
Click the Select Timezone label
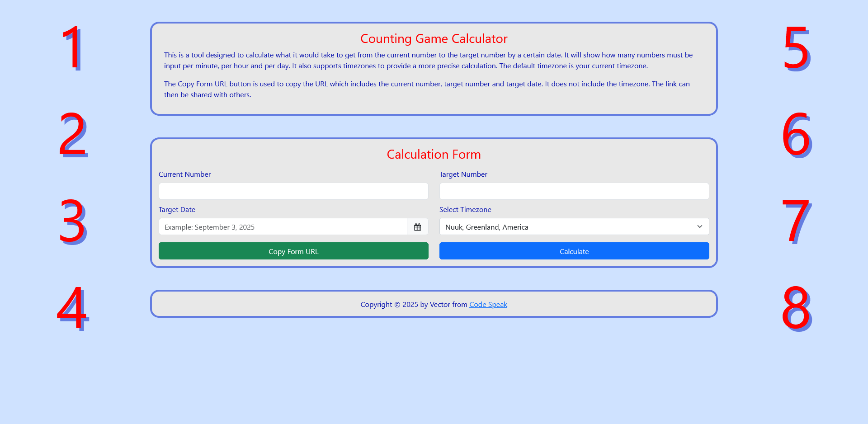[x=465, y=210]
